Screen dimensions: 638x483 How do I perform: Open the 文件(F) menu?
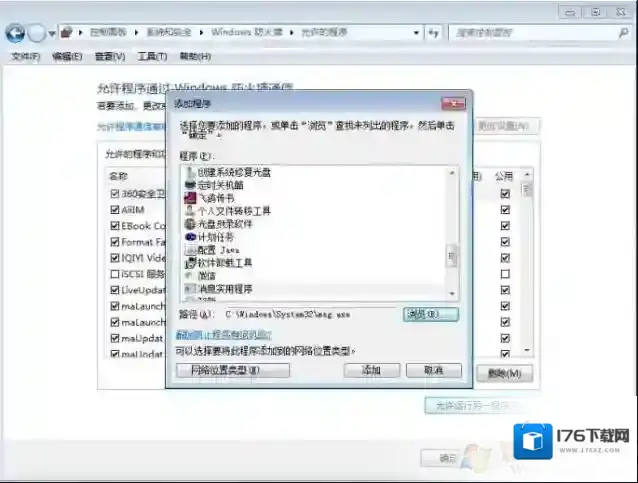25,57
